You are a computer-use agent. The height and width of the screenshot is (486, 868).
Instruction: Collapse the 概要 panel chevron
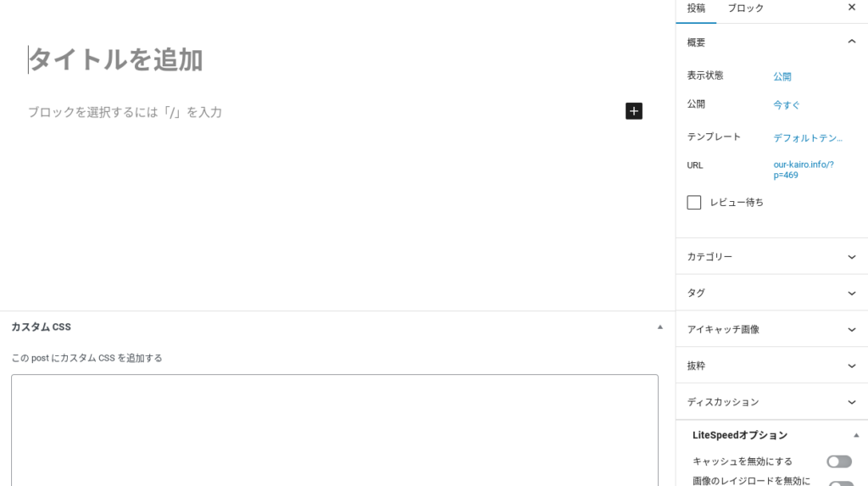(852, 42)
